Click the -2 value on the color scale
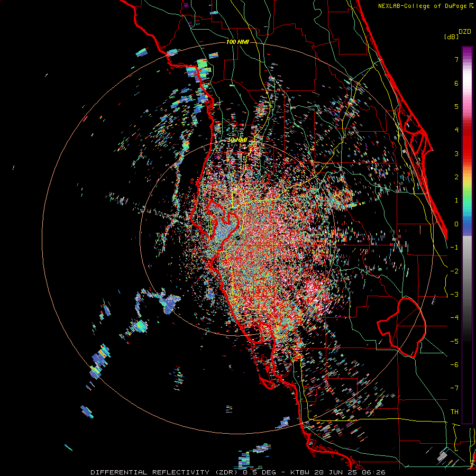This screenshot has height=476, width=476. 454,271
